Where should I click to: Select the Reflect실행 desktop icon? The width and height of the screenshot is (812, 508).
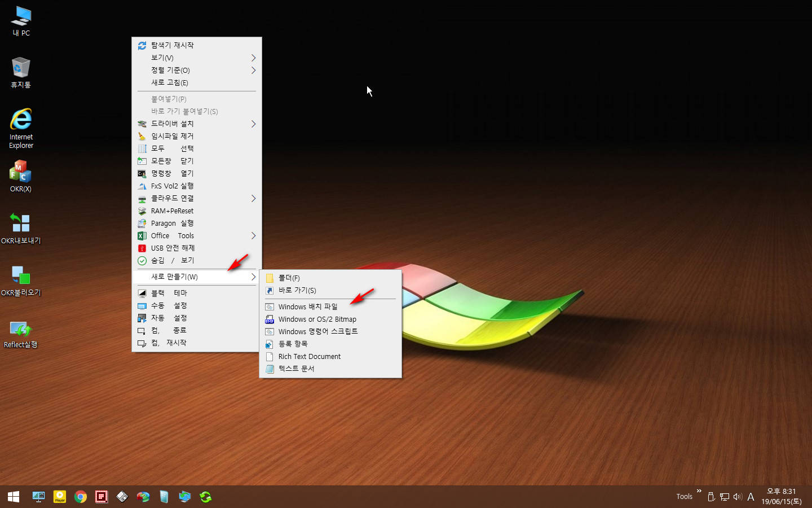click(21, 332)
